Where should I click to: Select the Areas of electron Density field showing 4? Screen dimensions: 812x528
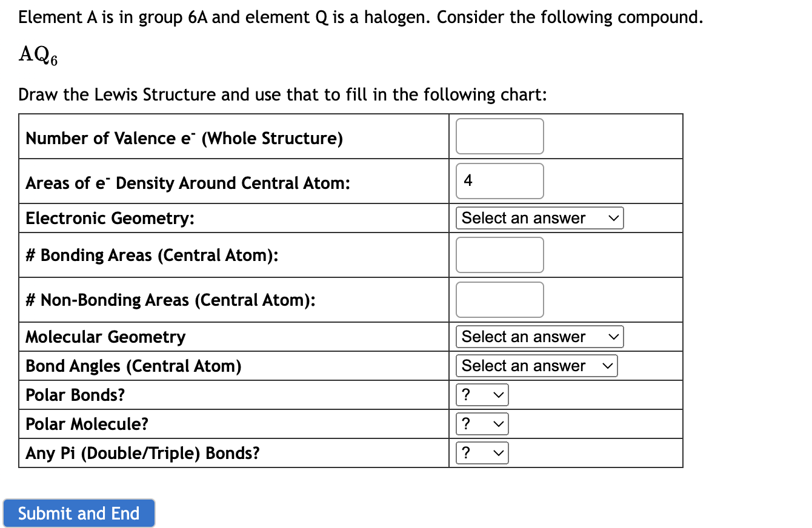pos(499,181)
